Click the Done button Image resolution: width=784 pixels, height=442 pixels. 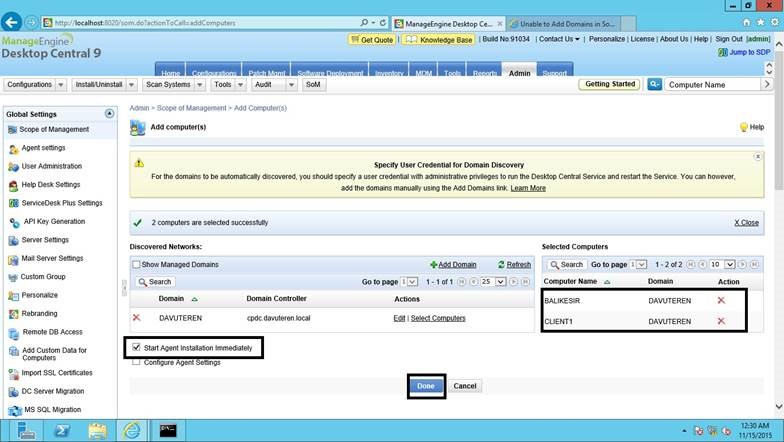[x=426, y=386]
